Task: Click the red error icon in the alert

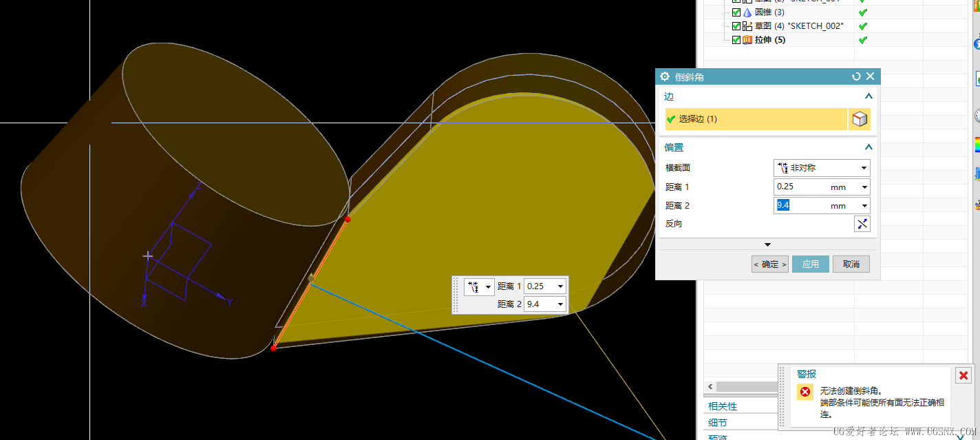Action: coord(805,391)
